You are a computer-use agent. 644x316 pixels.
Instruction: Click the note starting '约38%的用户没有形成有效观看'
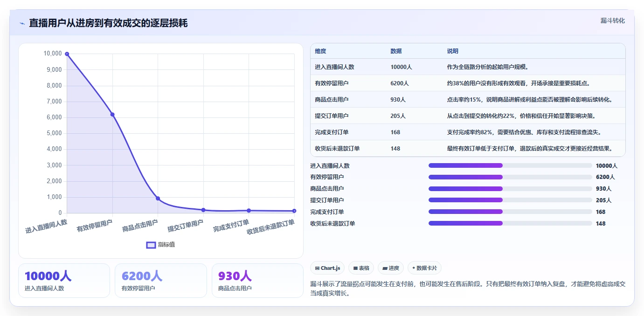coord(518,83)
